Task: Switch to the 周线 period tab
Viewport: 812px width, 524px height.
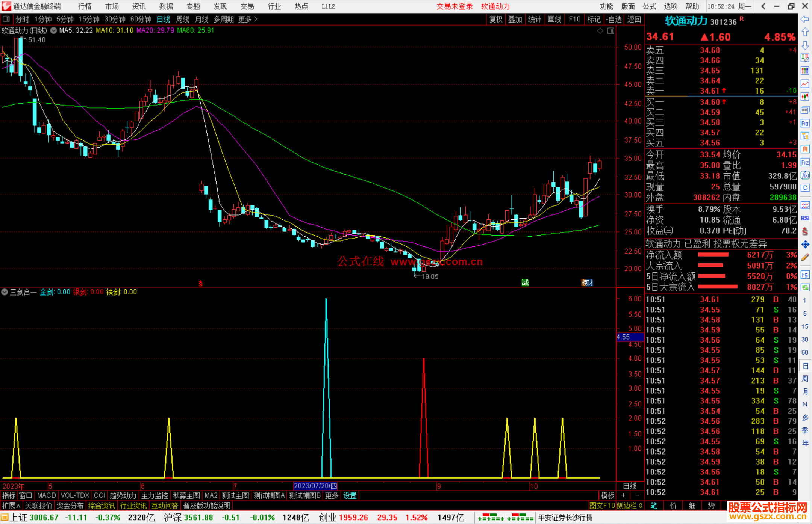Action: pos(183,19)
